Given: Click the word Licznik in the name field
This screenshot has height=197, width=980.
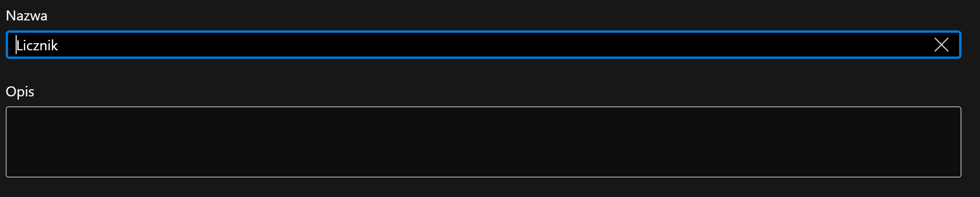Looking at the screenshot, I should coord(37,46).
